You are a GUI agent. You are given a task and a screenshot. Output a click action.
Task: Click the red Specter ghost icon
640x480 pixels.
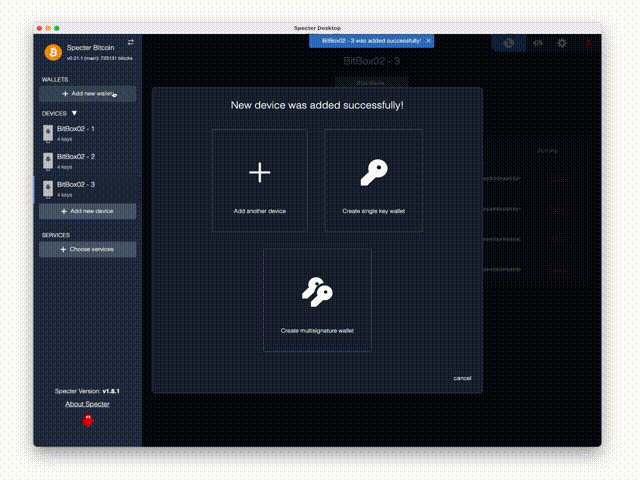pos(88,421)
